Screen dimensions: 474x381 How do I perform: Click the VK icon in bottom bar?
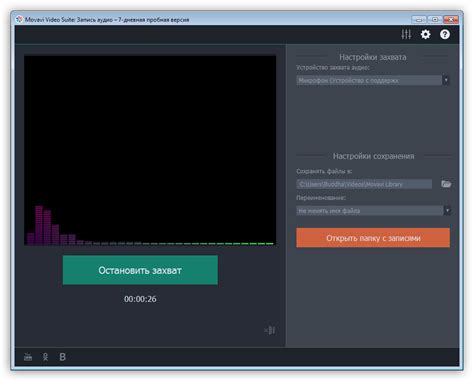pyautogui.click(x=62, y=357)
